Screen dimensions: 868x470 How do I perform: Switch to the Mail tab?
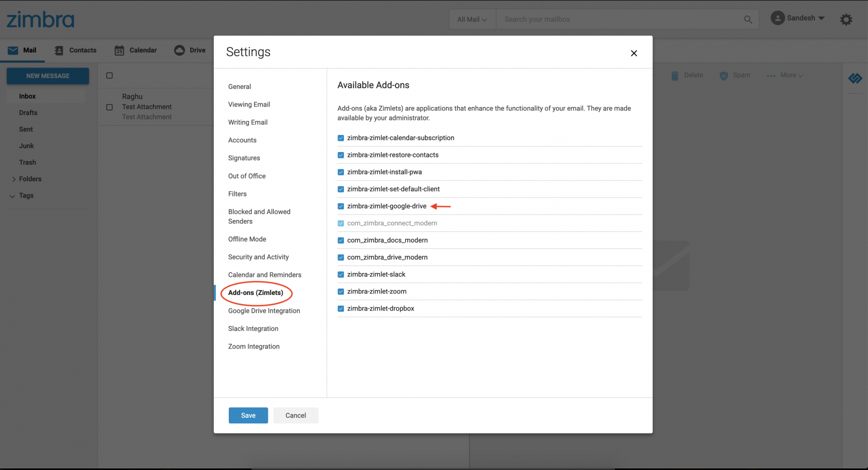point(22,50)
